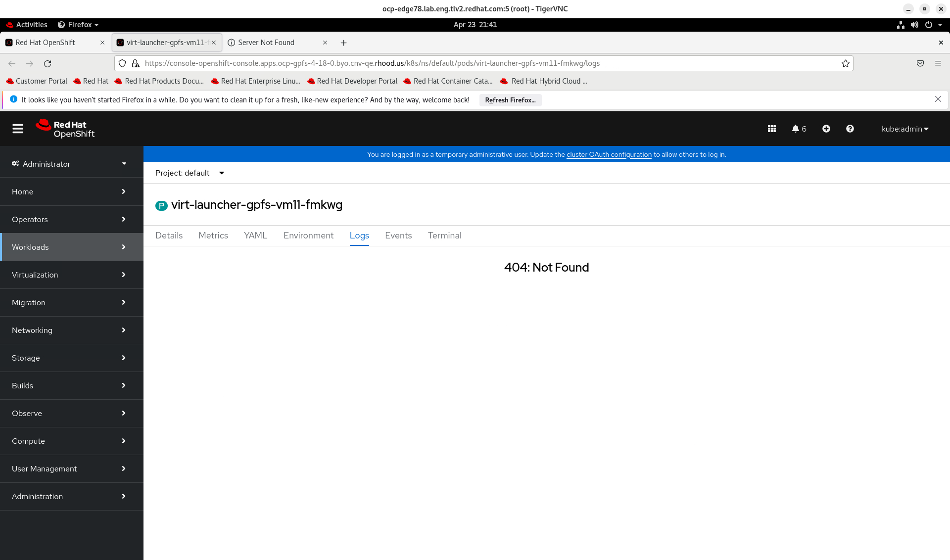950x560 pixels.
Task: Dismiss the Firefox refresh notification bar
Action: click(938, 99)
